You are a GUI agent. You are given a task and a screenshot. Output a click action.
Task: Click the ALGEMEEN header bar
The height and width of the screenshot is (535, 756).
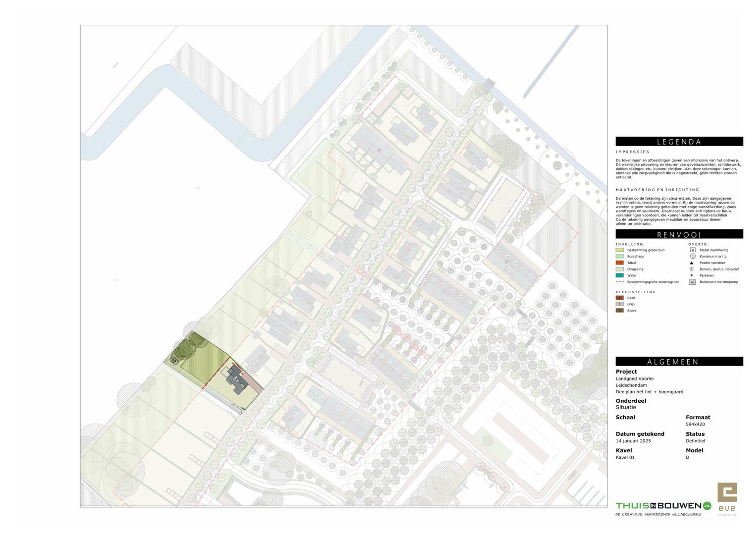click(x=679, y=362)
